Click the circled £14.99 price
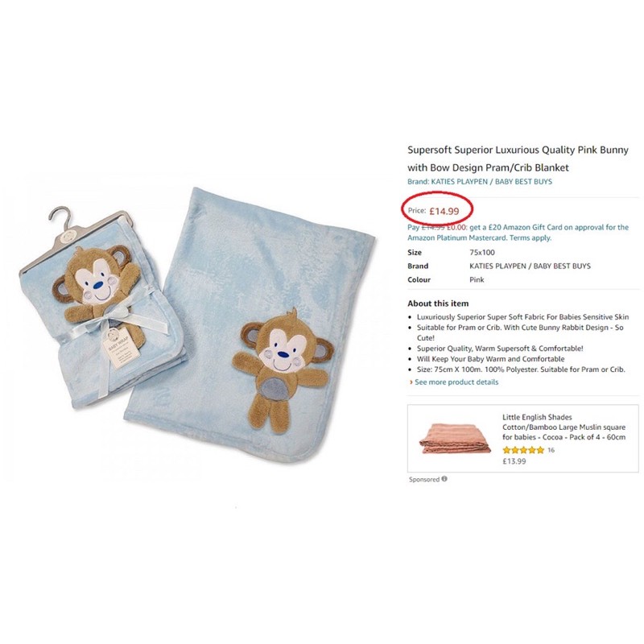644x644 pixels. pyautogui.click(x=444, y=211)
